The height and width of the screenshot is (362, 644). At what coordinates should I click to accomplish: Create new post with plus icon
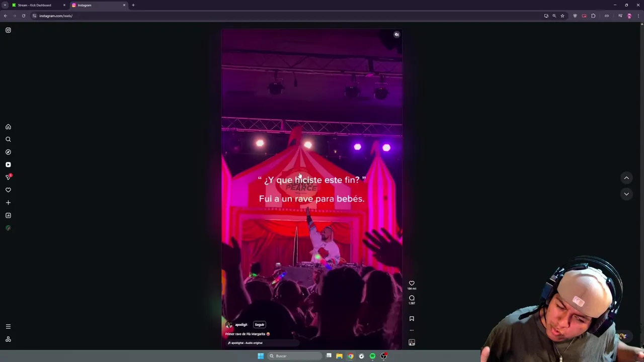click(x=8, y=203)
